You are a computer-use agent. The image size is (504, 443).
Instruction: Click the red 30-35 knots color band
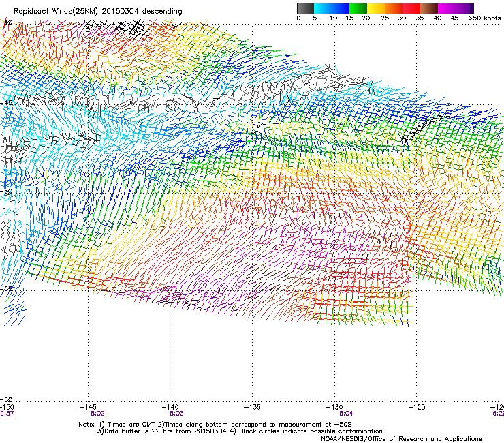pyautogui.click(x=411, y=8)
